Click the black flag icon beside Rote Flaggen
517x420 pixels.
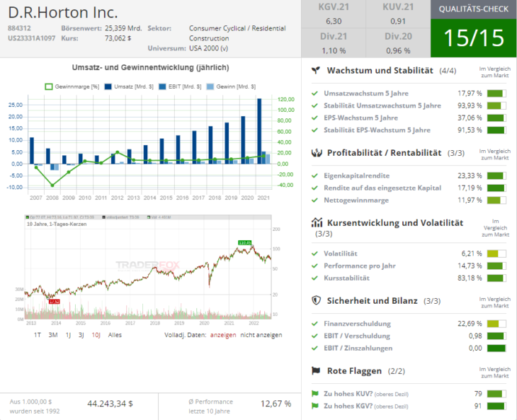pos(315,370)
